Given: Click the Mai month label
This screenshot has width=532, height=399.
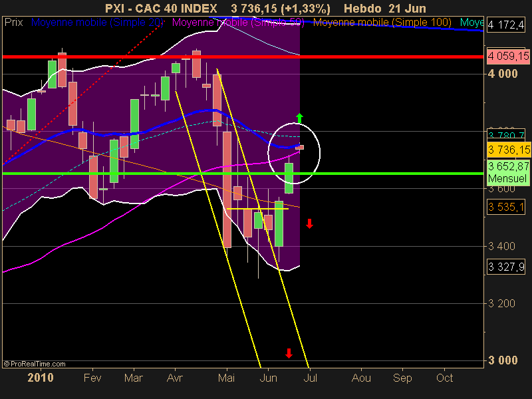Looking at the screenshot, I should click(226, 378).
